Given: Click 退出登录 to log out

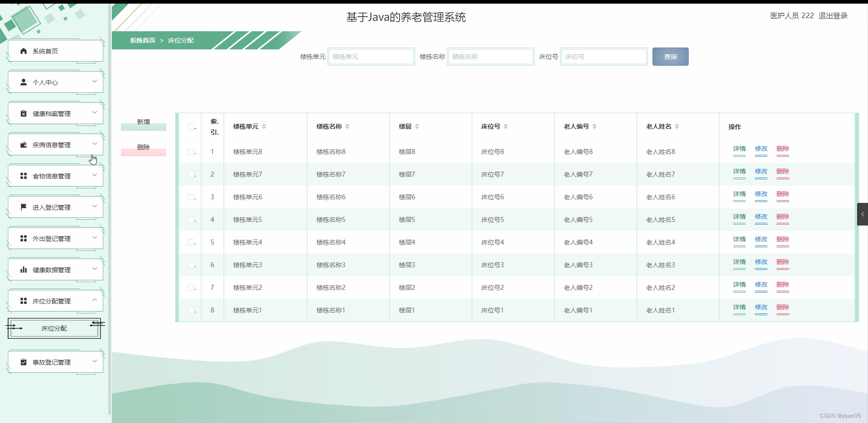Looking at the screenshot, I should (833, 16).
